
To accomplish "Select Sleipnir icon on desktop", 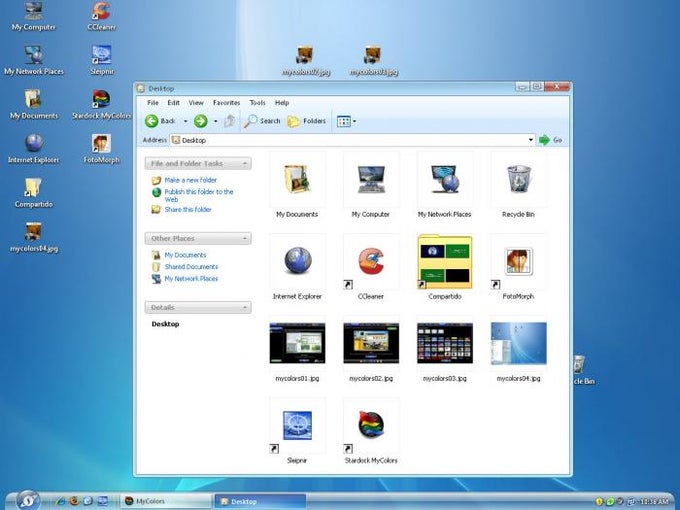I will click(x=101, y=60).
